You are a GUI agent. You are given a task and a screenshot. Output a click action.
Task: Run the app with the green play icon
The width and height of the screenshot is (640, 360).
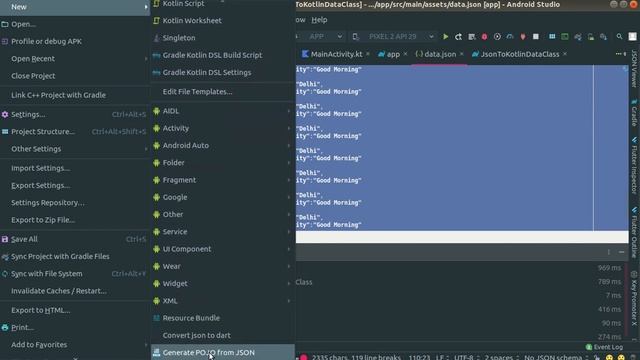pyautogui.click(x=445, y=37)
